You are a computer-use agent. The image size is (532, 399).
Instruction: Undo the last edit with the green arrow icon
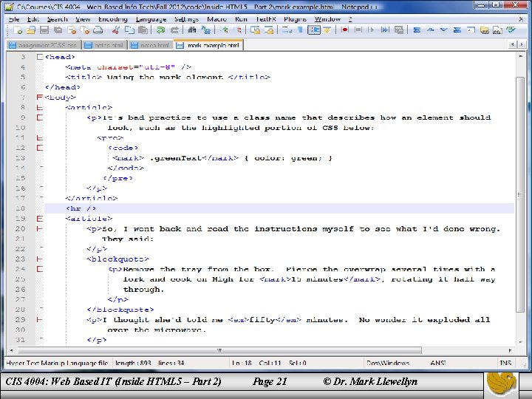(x=160, y=30)
